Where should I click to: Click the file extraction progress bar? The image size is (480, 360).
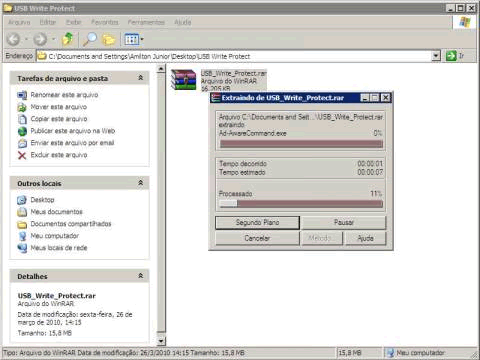click(301, 144)
